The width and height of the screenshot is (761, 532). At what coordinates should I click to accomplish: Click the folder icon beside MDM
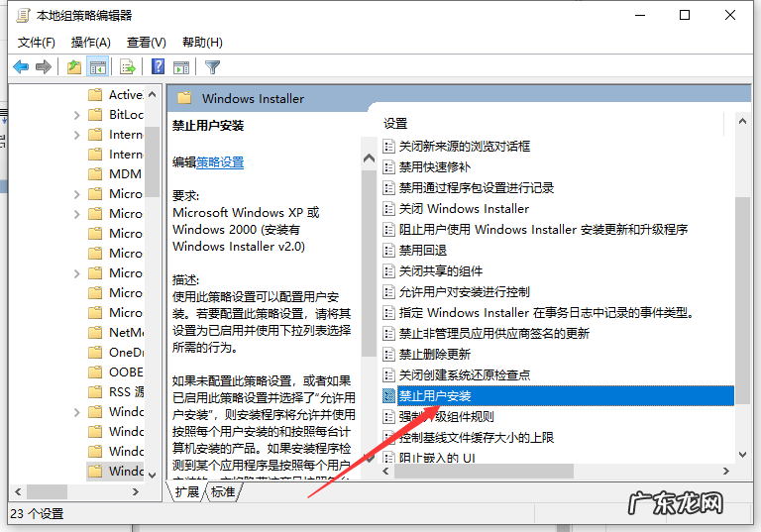pos(95,173)
